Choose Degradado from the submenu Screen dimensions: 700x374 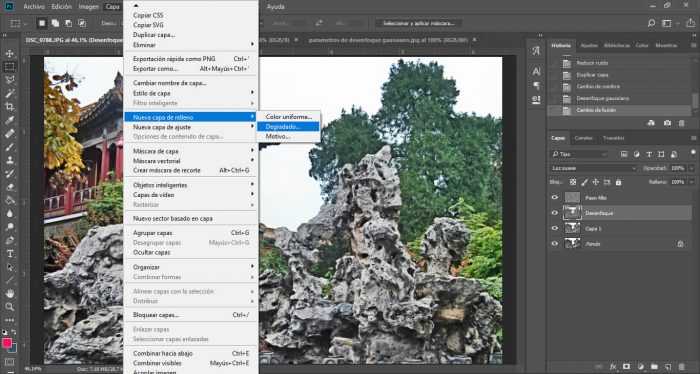click(288, 127)
